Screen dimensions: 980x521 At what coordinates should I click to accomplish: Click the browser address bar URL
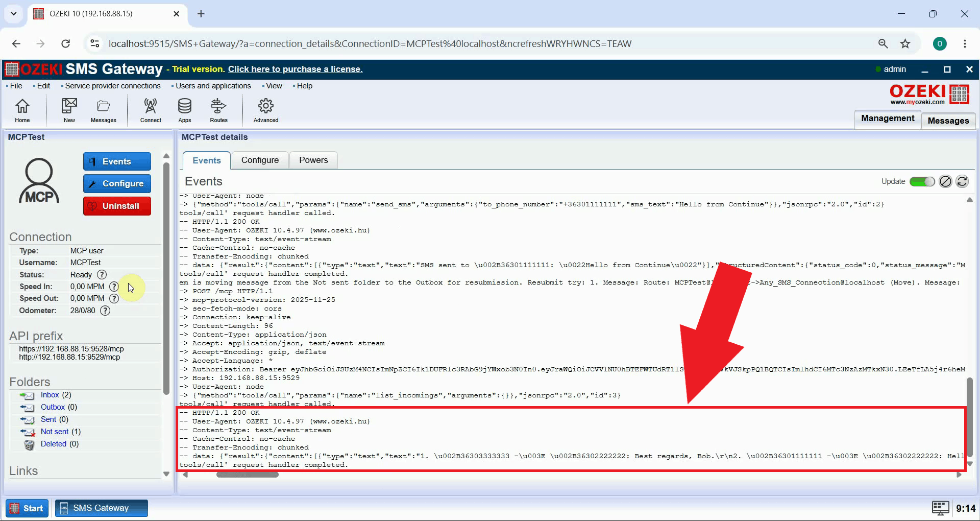click(370, 43)
